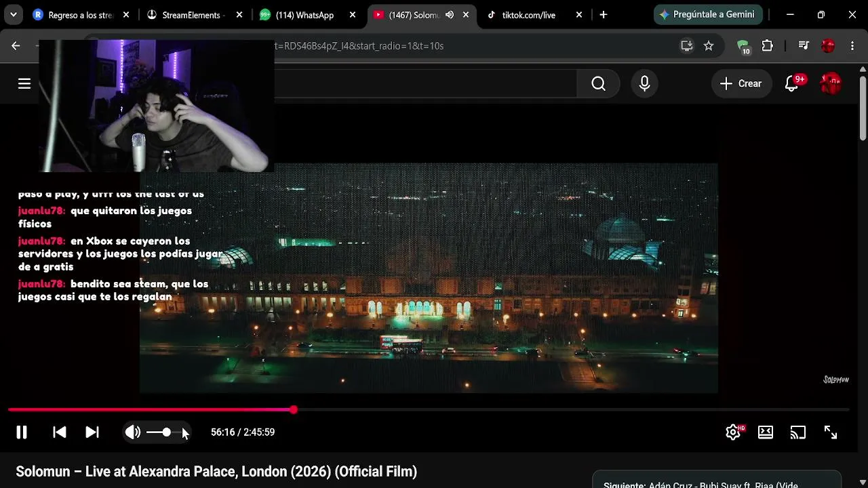Skip to the previous video

pyautogui.click(x=60, y=432)
